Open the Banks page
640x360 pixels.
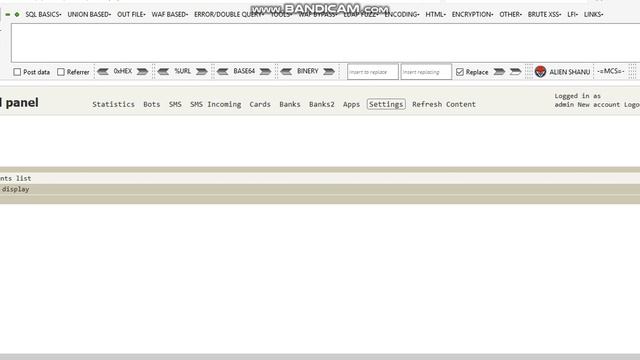(x=290, y=104)
